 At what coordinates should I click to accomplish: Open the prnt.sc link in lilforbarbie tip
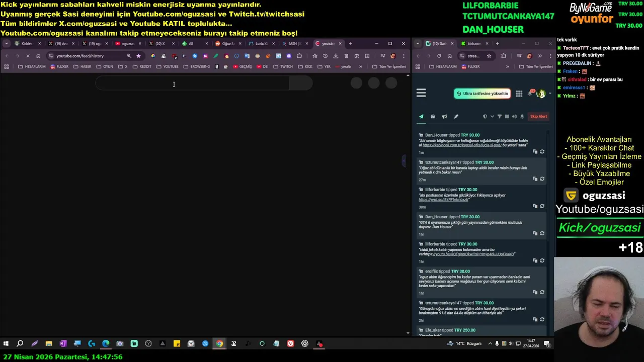[443, 200]
